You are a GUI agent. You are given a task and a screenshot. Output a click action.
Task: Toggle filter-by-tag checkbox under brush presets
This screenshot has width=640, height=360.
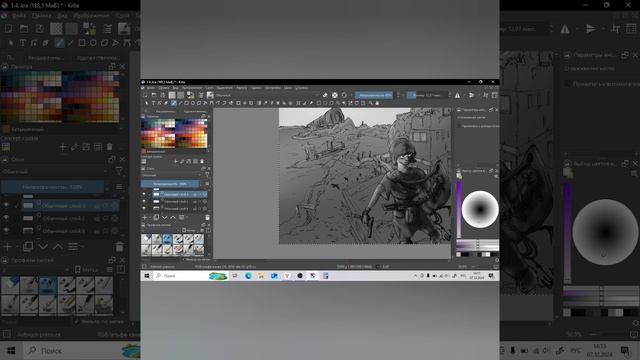[183, 260]
